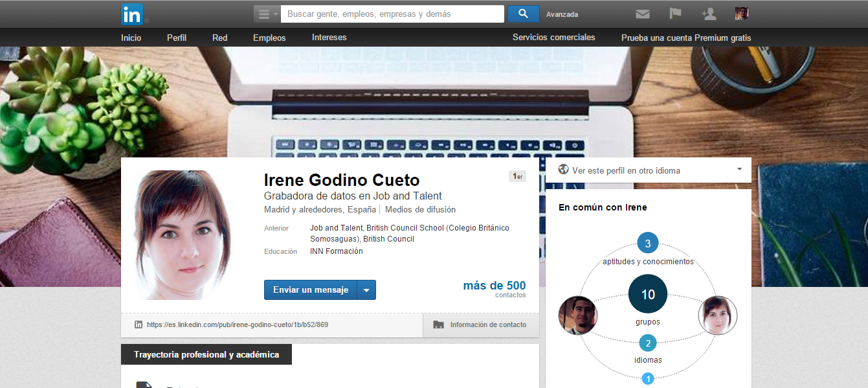The image size is (868, 388).
Task: Click the Avanzada search link
Action: [x=562, y=14]
